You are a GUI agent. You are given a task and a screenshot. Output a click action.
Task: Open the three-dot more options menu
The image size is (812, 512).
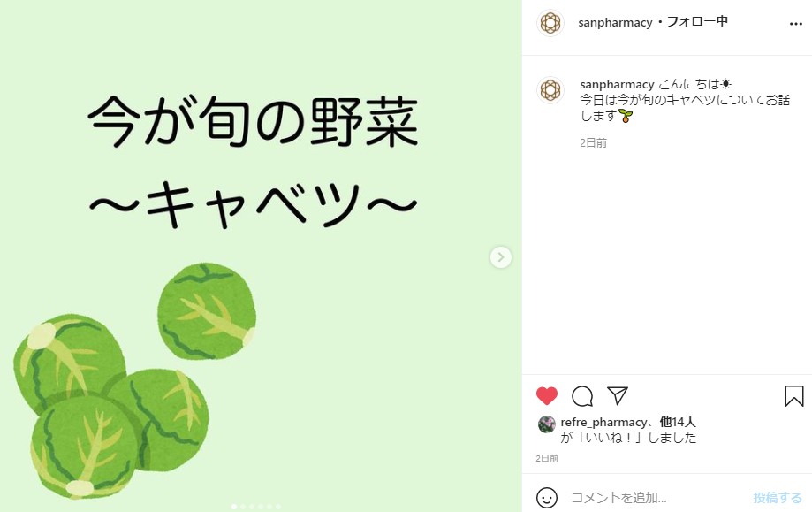795,24
